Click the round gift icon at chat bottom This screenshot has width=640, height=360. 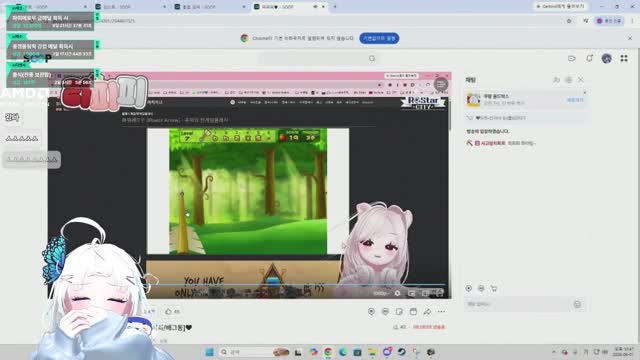[481, 288]
